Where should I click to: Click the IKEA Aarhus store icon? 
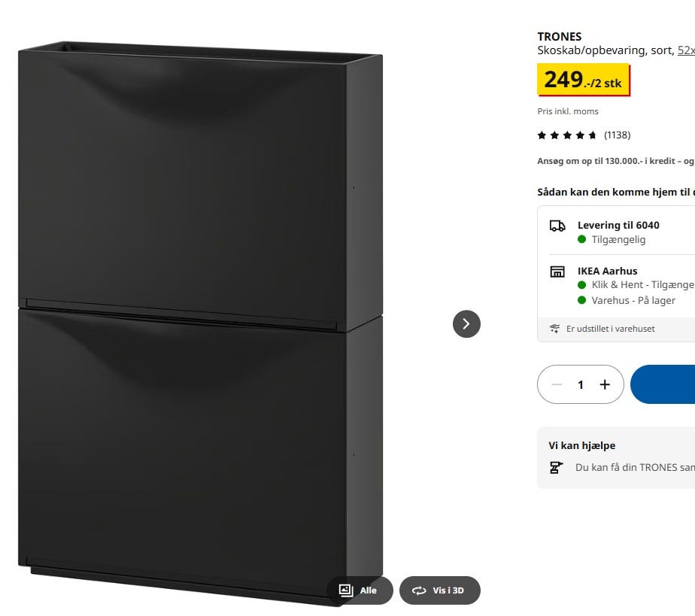(x=557, y=272)
